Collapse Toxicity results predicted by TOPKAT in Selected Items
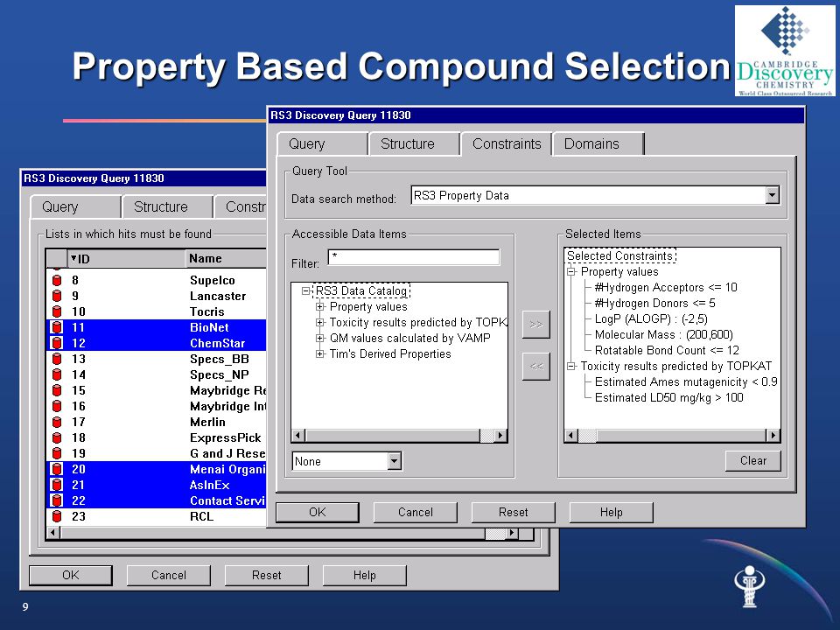840x630 pixels. 571,367
